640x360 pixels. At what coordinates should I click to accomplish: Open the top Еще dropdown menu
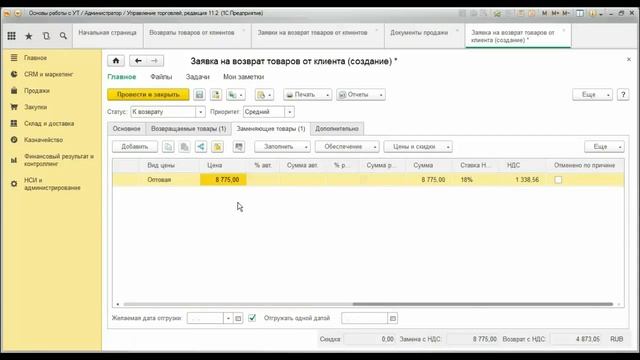(x=592, y=95)
